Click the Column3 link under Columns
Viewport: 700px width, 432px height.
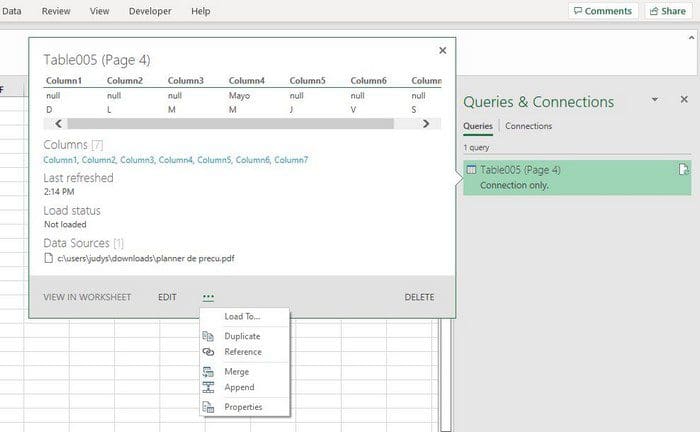[x=137, y=160]
